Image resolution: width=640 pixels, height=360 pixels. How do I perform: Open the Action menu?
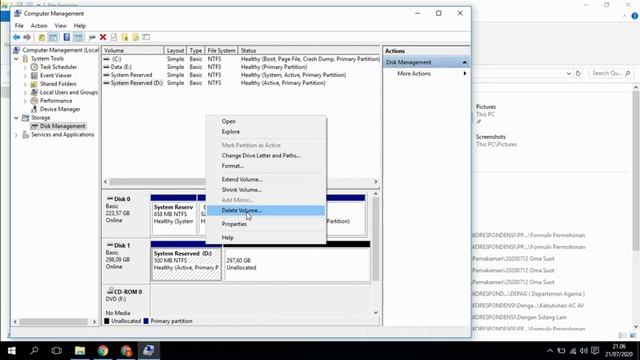click(x=39, y=26)
